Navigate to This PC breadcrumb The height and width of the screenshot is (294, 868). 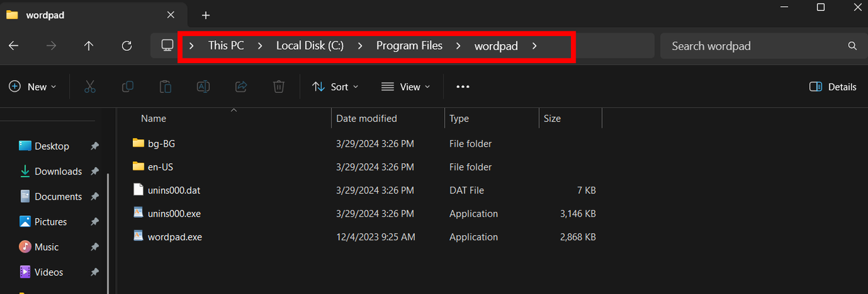pos(226,46)
